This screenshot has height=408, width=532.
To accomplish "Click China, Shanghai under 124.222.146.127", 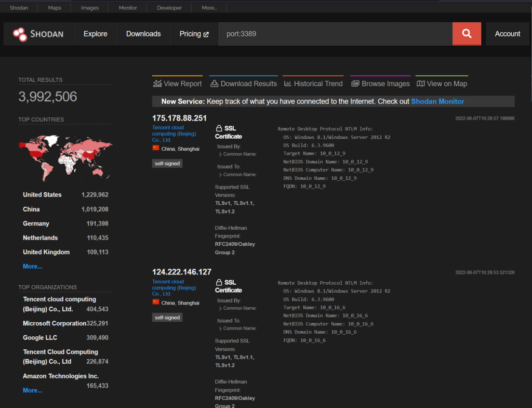I will (180, 303).
